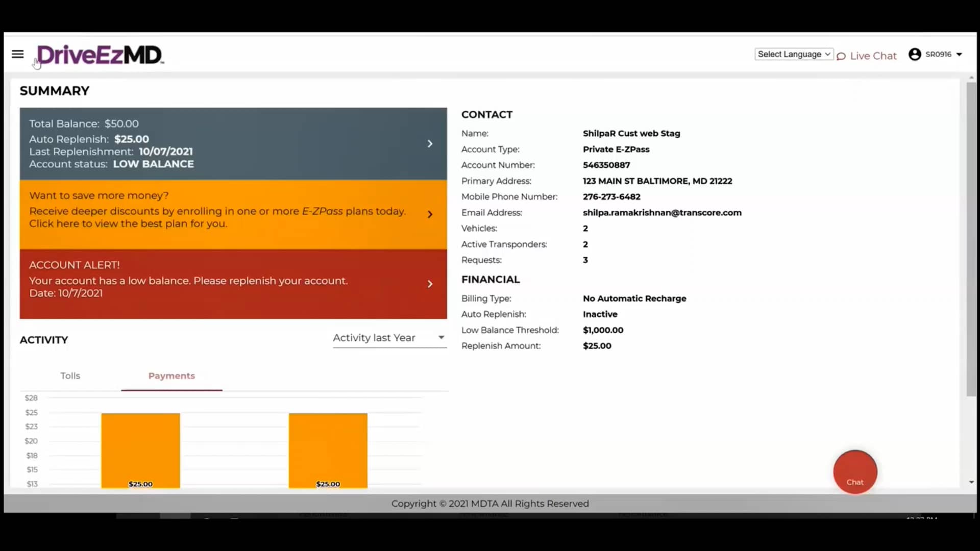
Task: Click the No Automatic Recharge billing type
Action: 634,298
